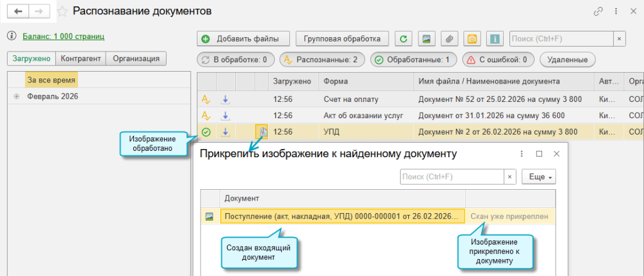This screenshot has width=644, height=276.
Task: Switch to the Контрагент tab
Action: [80, 58]
